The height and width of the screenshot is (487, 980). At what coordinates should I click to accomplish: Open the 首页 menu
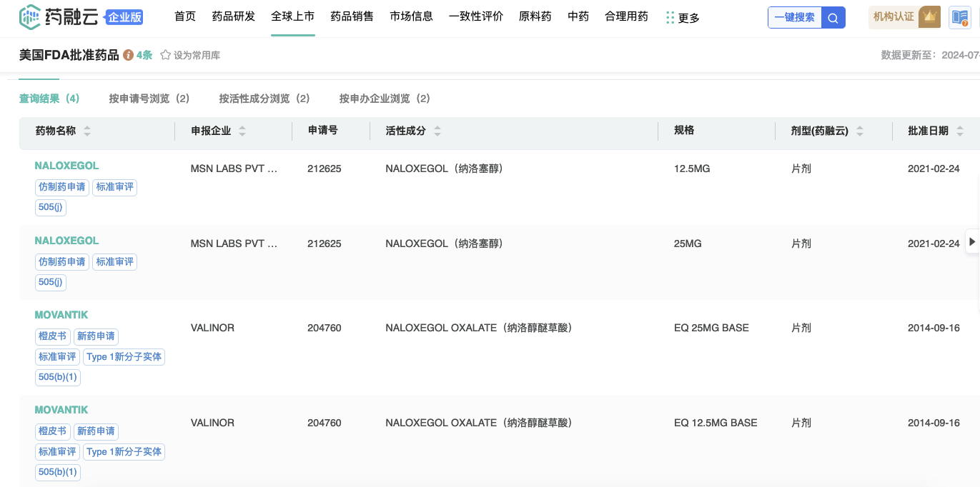click(185, 16)
